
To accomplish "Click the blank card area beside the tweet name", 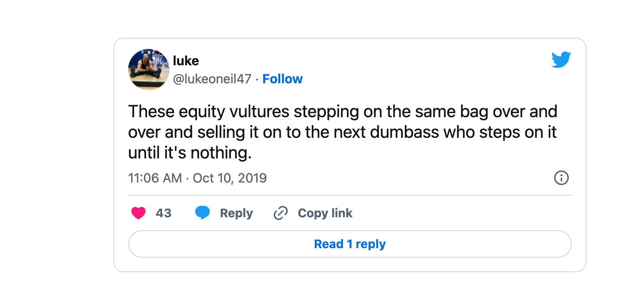I will point(426,69).
